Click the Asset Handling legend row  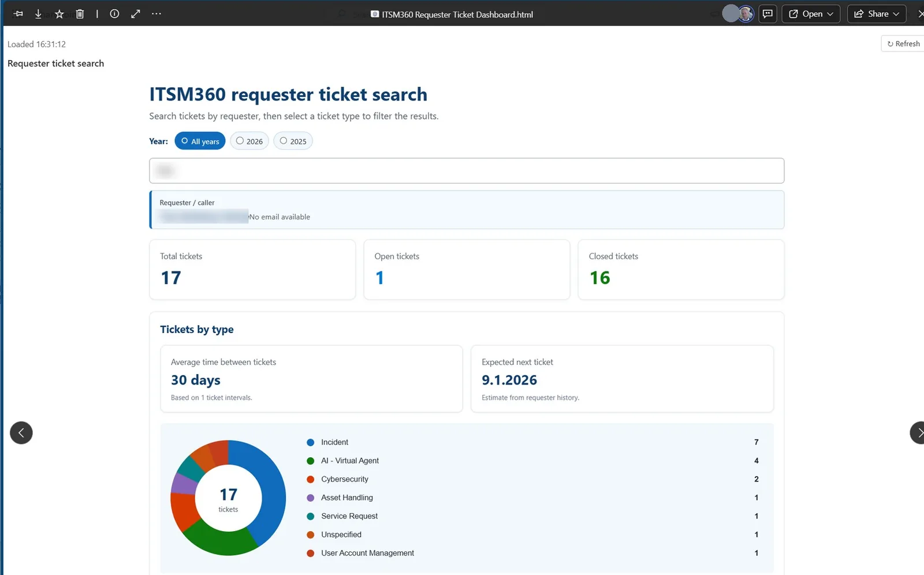[532, 498]
